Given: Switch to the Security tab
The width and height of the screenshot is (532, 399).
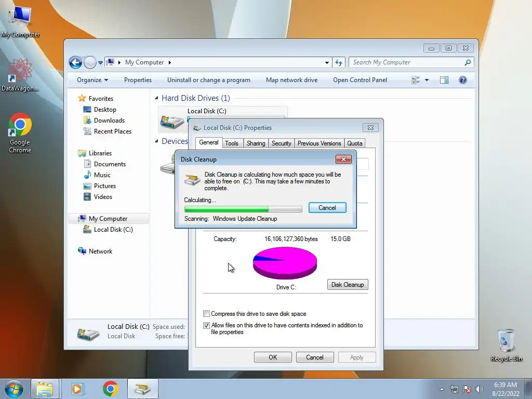Looking at the screenshot, I should click(x=281, y=143).
